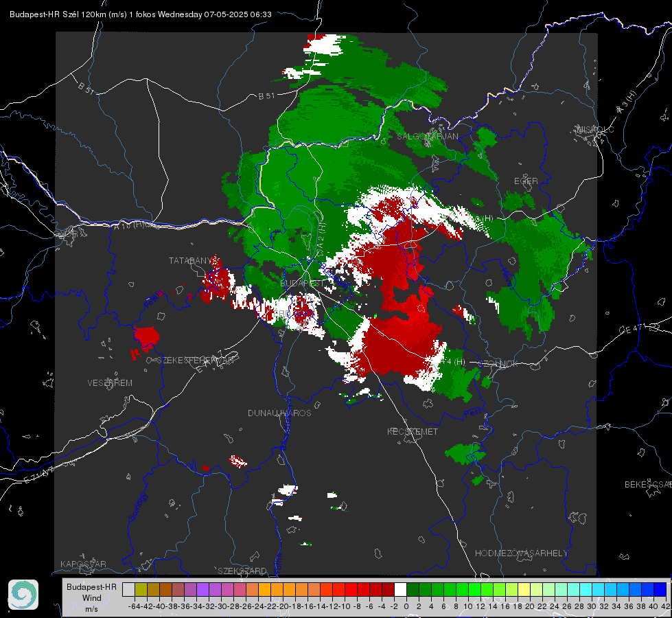The image size is (672, 618).
Task: Click the VESZPRÉM city label
Action: [110, 382]
